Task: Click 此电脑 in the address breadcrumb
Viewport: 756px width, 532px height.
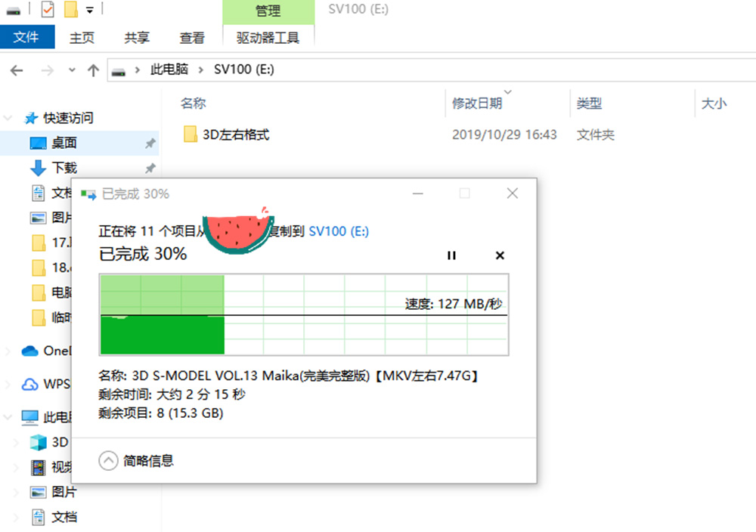Action: coord(169,70)
